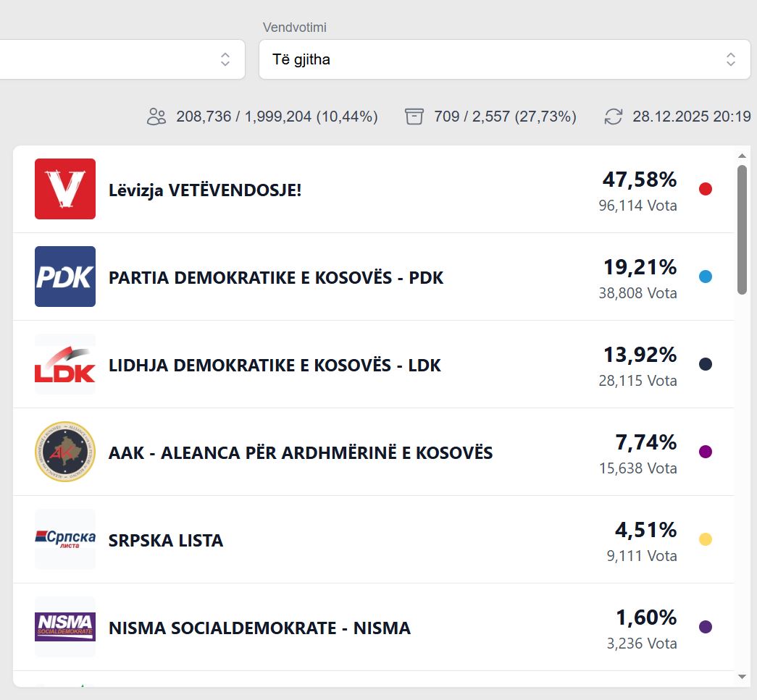Click the ballot box counted icon
Image resolution: width=757 pixels, height=700 pixels.
414,117
